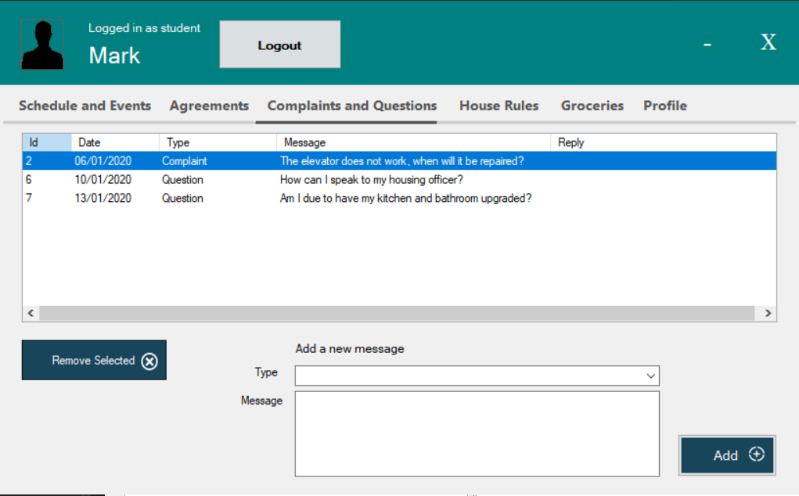Click the Type dropdown arrow

tap(651, 376)
